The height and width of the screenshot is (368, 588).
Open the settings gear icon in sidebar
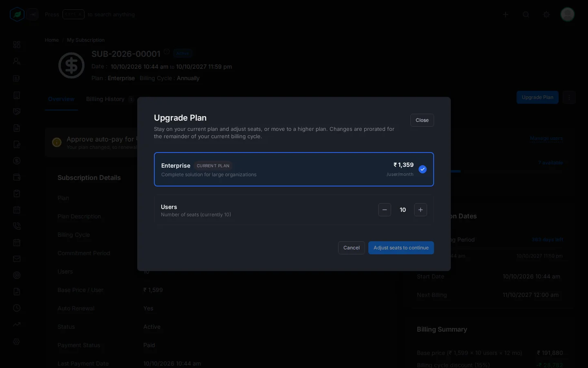[x=17, y=342]
